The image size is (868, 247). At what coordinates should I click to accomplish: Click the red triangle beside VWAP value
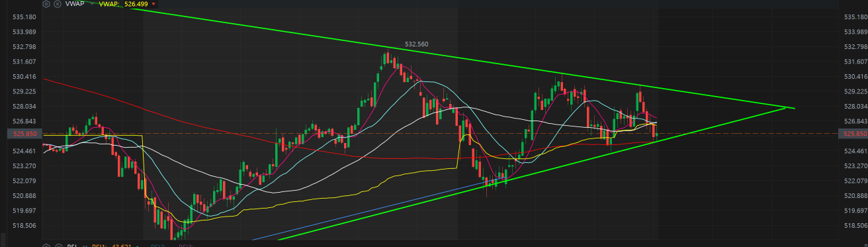[153, 4]
